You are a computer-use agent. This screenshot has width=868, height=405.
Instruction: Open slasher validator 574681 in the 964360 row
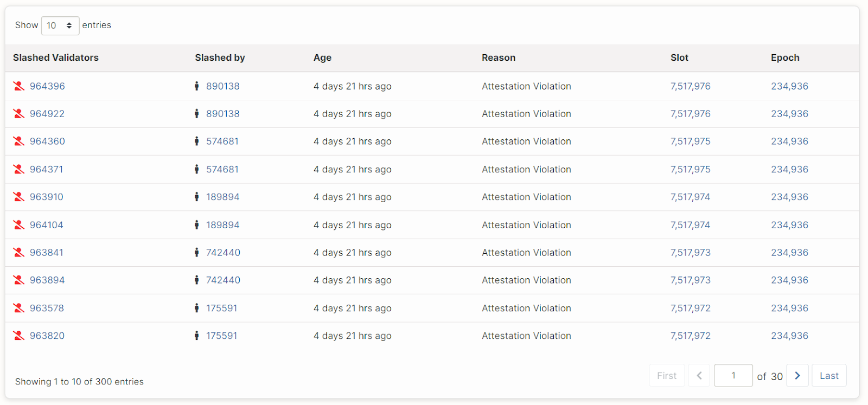click(222, 142)
